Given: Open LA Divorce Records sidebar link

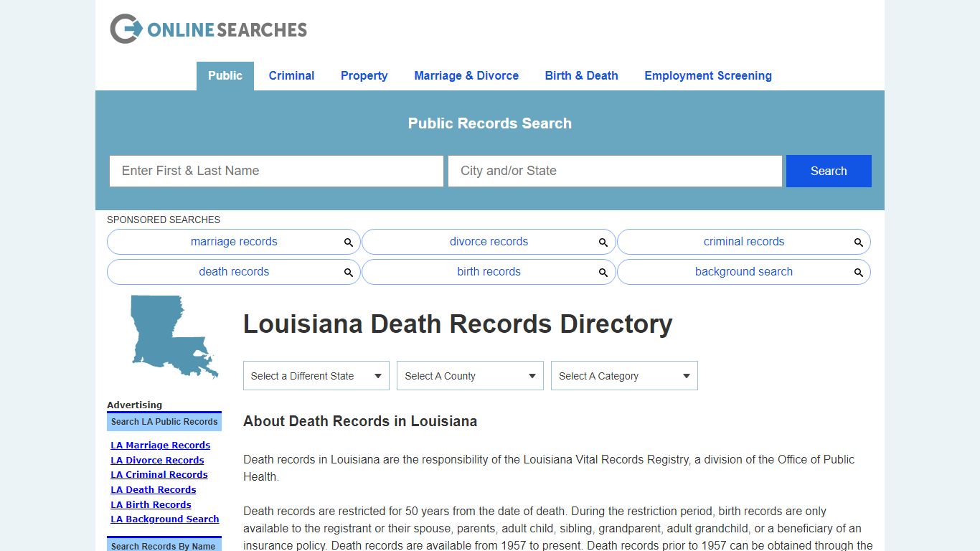Looking at the screenshot, I should pos(157,461).
